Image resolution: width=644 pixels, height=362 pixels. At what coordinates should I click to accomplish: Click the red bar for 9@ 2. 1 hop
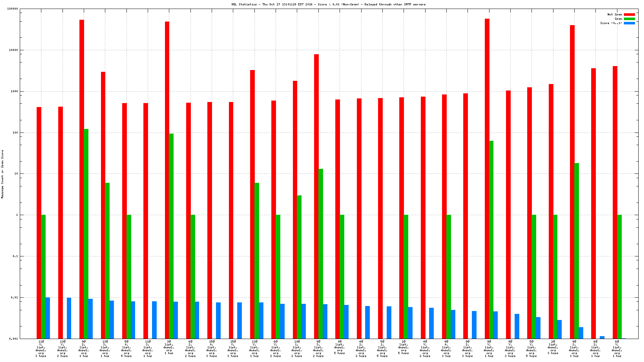[82, 179]
